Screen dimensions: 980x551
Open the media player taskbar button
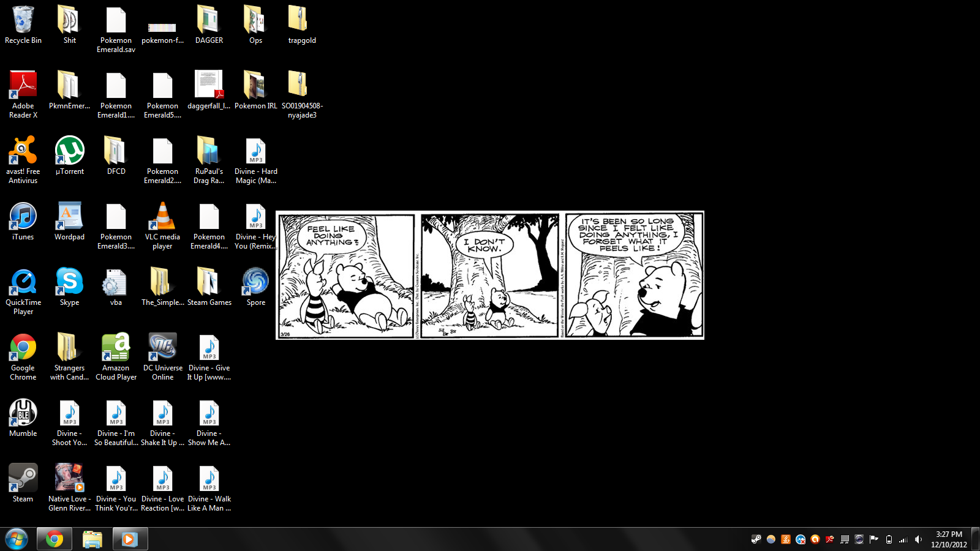130,539
